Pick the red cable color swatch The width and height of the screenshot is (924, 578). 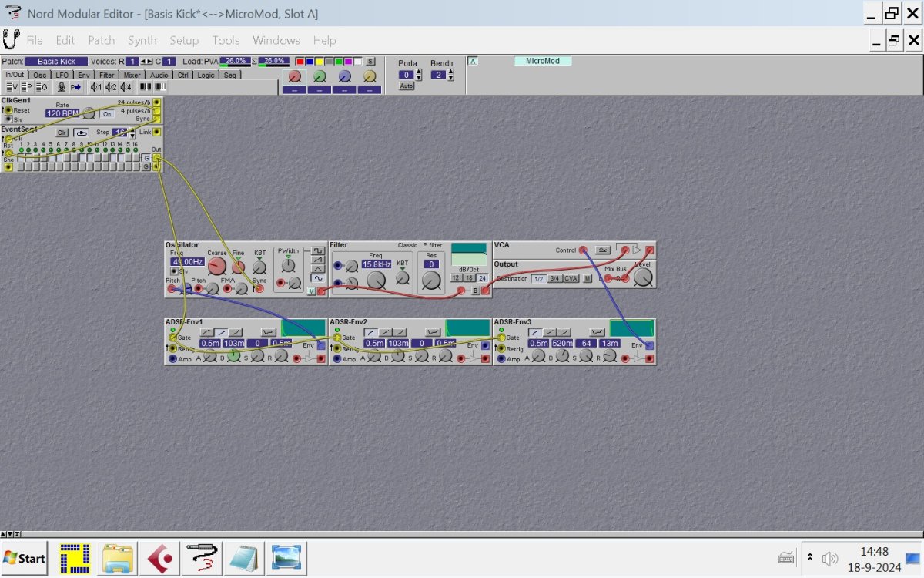300,62
